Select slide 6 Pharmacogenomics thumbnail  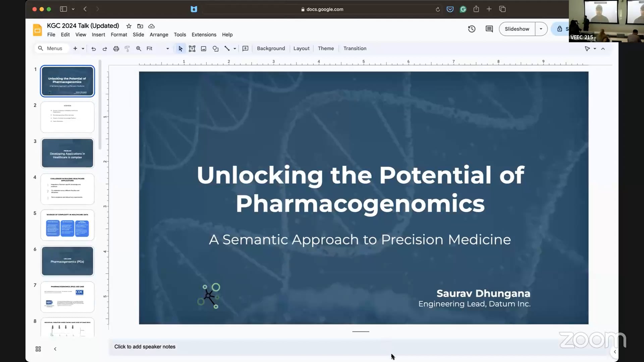tap(67, 261)
